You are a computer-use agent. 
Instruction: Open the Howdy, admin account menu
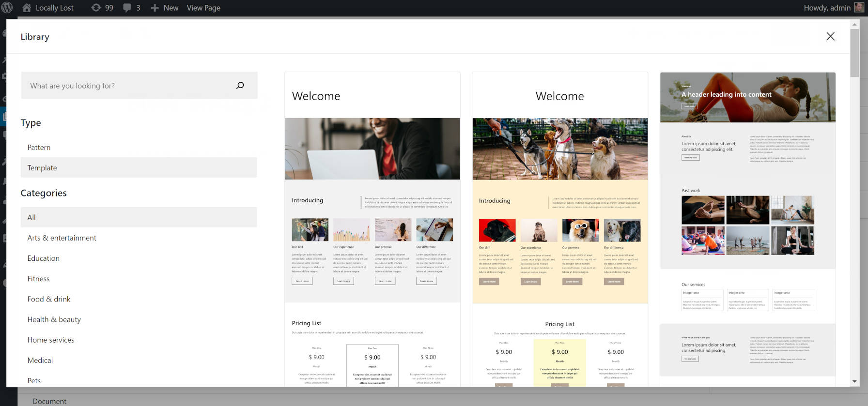point(833,8)
